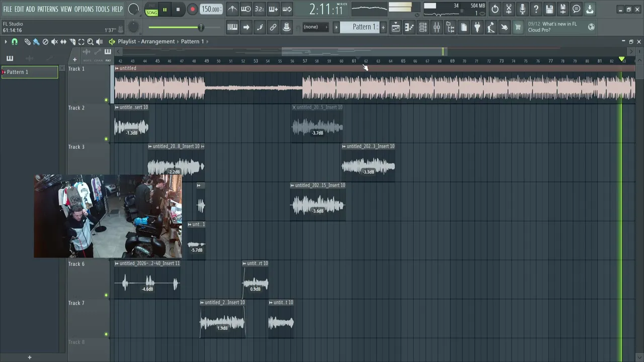Select the playlist mute tool
This screenshot has width=644, height=362.
pyautogui.click(x=54, y=42)
